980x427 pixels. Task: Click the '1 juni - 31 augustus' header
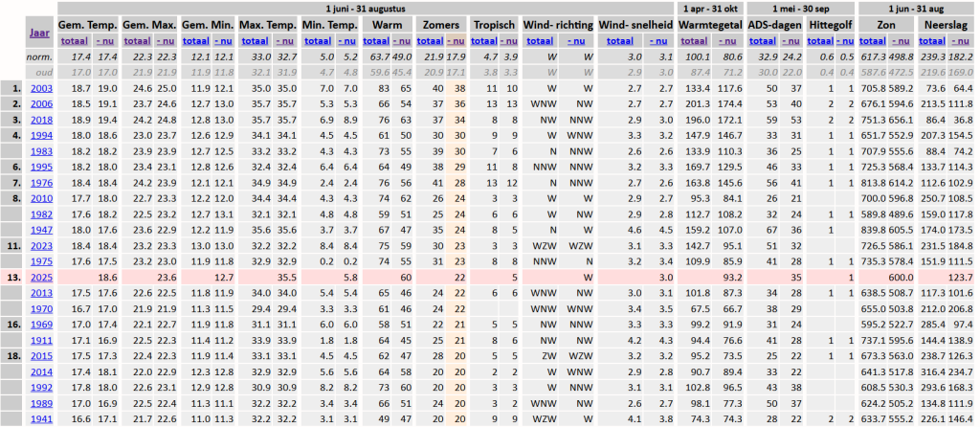[366, 9]
